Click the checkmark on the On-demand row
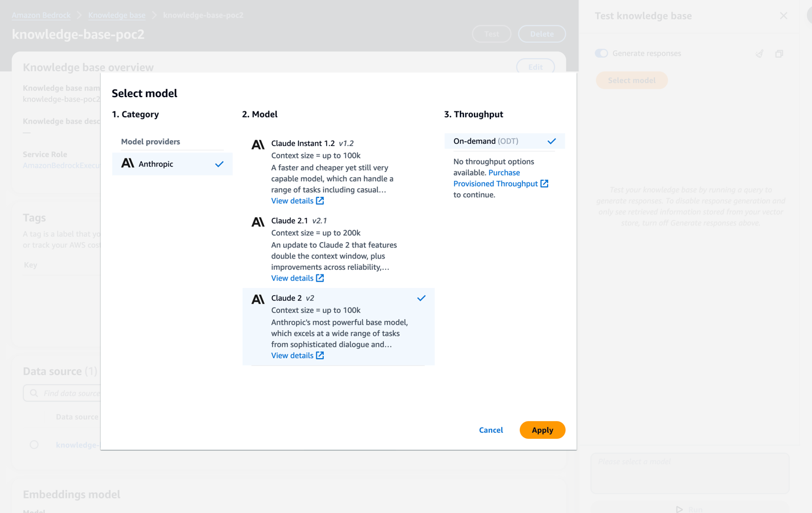This screenshot has width=812, height=513. click(x=552, y=141)
